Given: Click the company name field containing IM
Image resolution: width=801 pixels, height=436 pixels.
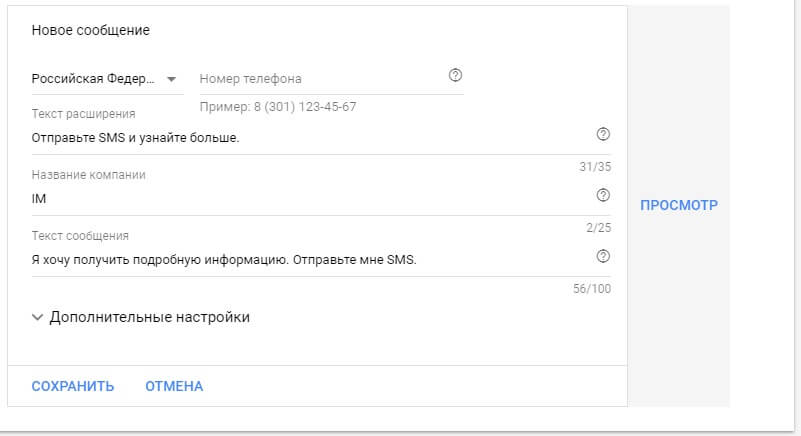Looking at the screenshot, I should (x=300, y=198).
